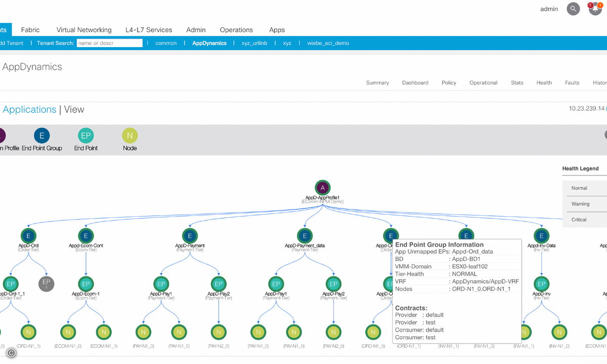
Task: Select AppD-Pay1 endpoint under AppD-Payment_data
Action: (x=276, y=284)
